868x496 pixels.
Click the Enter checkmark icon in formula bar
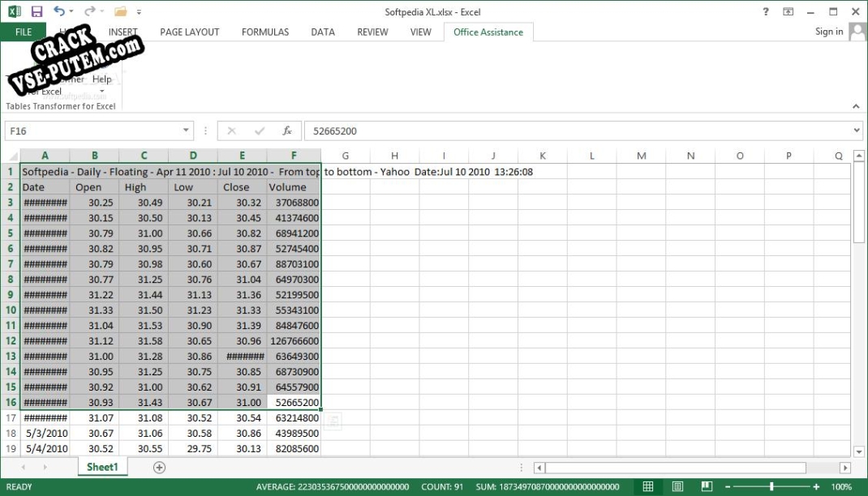(259, 131)
